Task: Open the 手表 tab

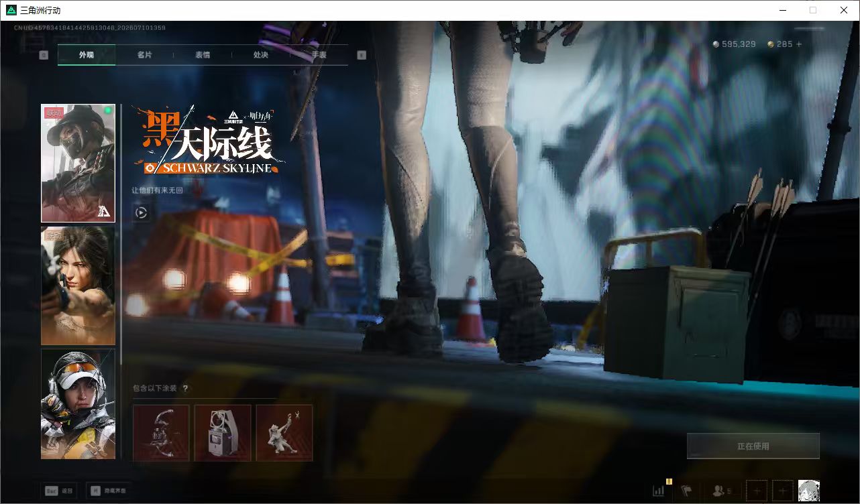Action: point(319,55)
